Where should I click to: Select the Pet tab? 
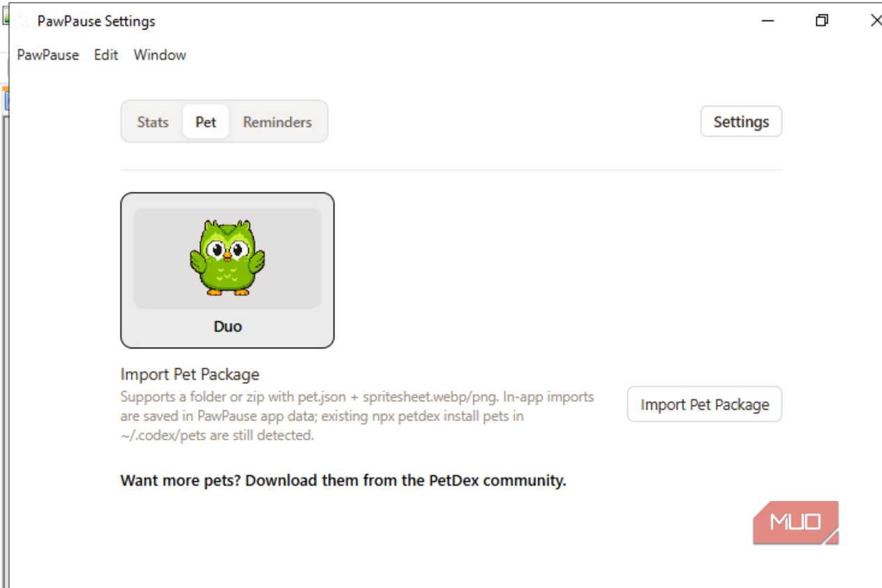pos(206,122)
